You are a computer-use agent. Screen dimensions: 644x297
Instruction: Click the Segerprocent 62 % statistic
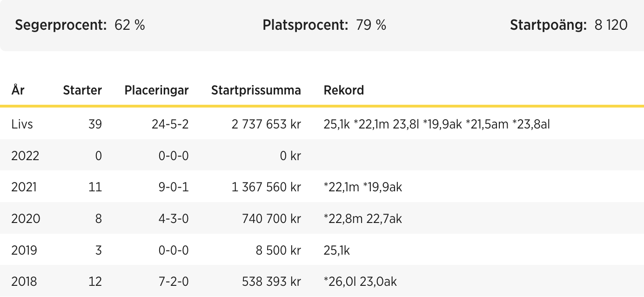[80, 25]
